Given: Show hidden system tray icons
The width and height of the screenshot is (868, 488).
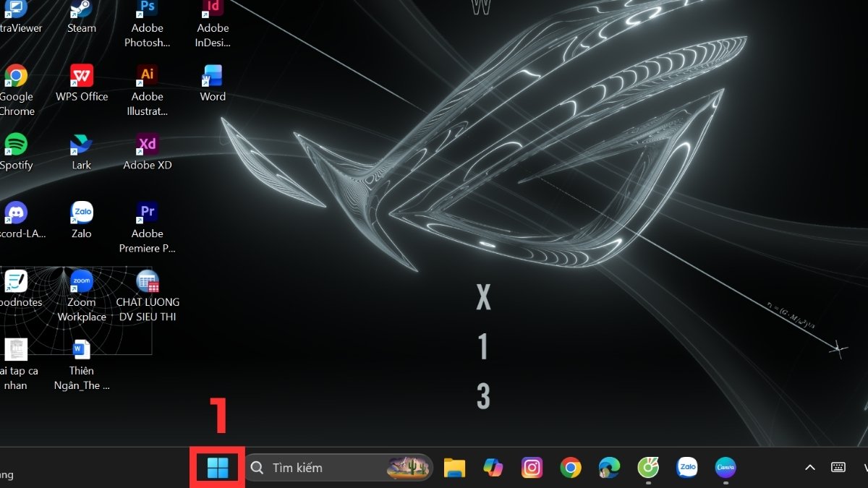Looking at the screenshot, I should tap(810, 468).
